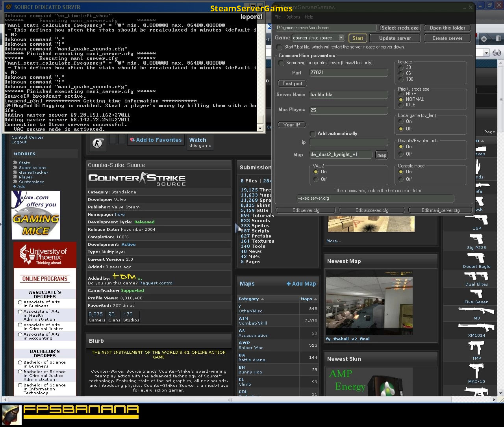Open the File menu in SteamServerGames
504x427 pixels.
pyautogui.click(x=278, y=17)
